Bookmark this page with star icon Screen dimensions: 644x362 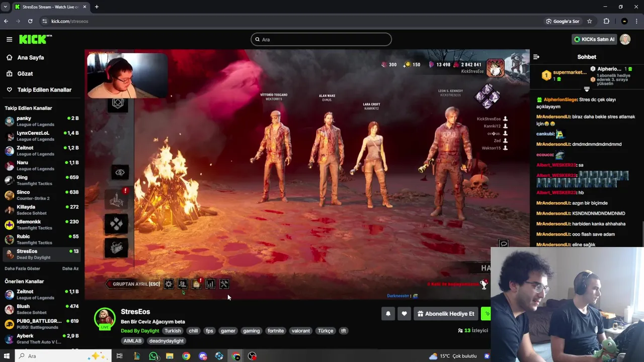pyautogui.click(x=589, y=21)
